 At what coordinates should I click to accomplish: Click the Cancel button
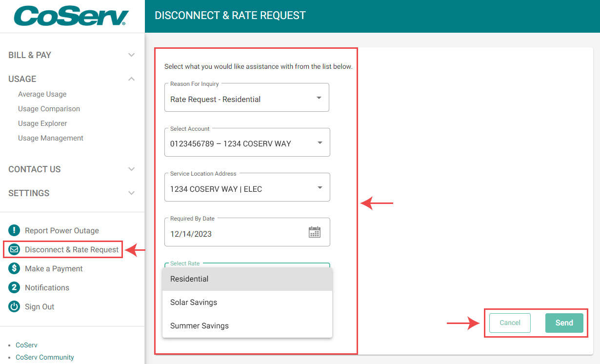point(510,323)
